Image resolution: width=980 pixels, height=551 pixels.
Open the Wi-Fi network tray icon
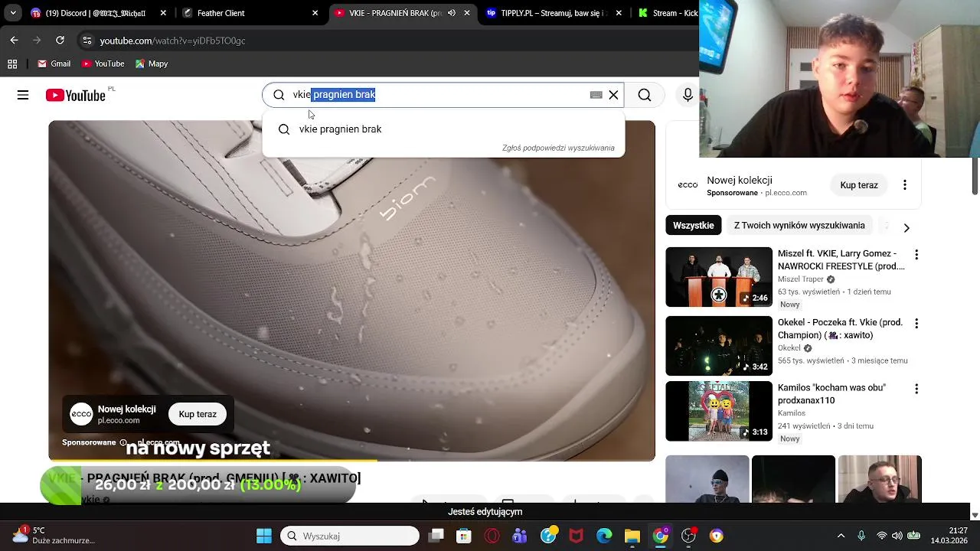[x=882, y=536]
